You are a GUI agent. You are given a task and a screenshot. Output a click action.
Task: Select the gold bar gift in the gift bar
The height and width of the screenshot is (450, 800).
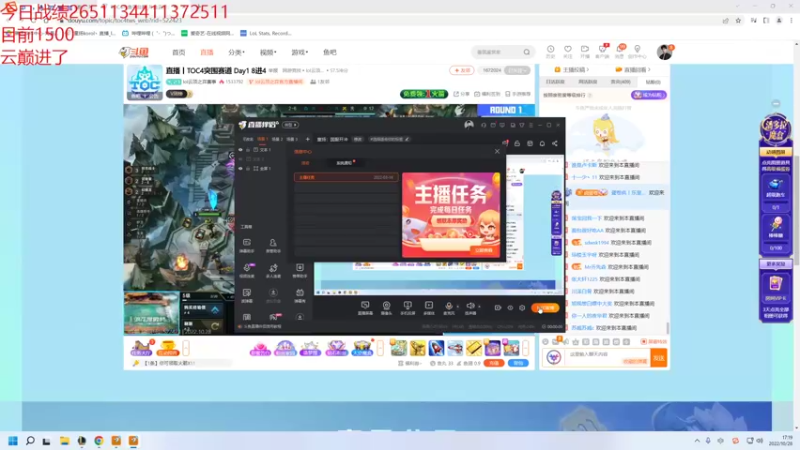pyautogui.click(x=473, y=348)
